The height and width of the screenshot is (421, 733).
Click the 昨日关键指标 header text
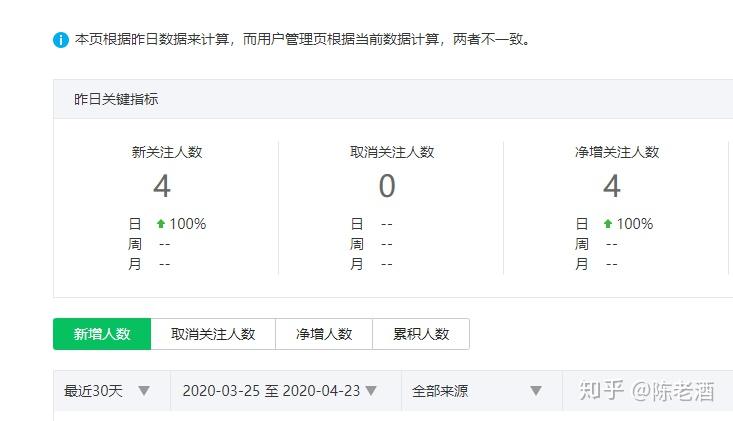pyautogui.click(x=116, y=99)
